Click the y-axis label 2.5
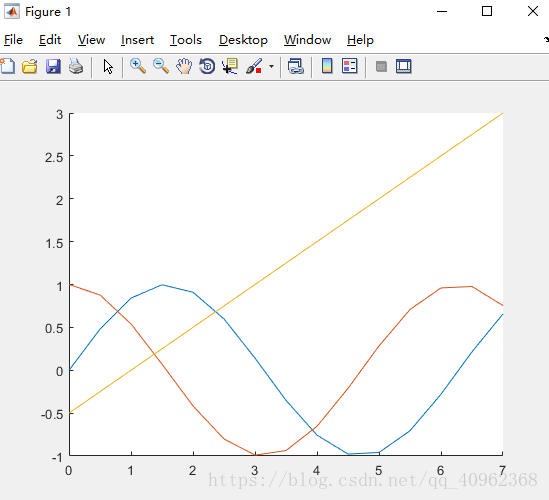The height and width of the screenshot is (500, 549). [x=54, y=158]
